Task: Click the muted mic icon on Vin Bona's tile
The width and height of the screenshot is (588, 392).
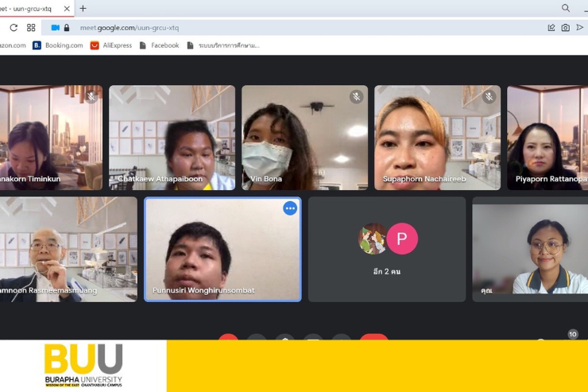Action: pos(356,97)
